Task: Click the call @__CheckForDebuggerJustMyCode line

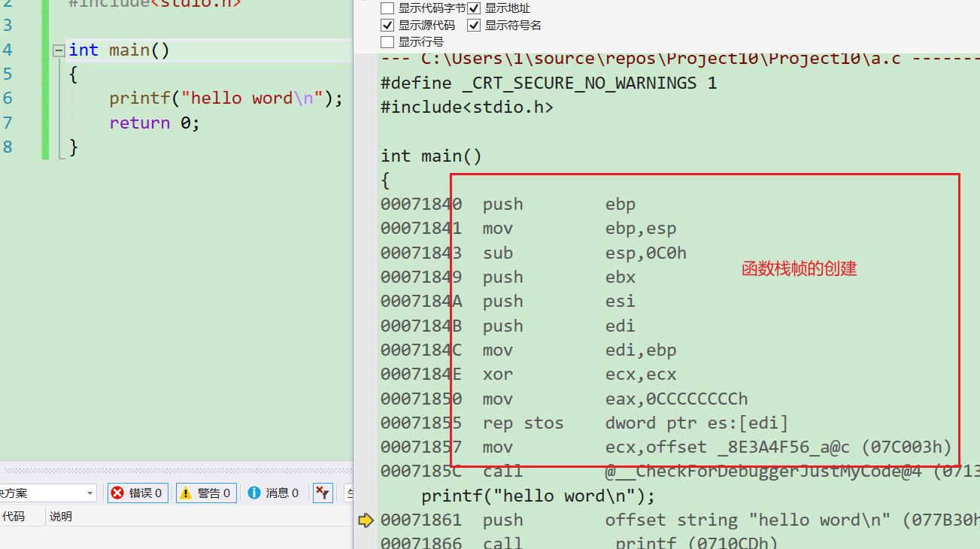Action: tap(680, 472)
